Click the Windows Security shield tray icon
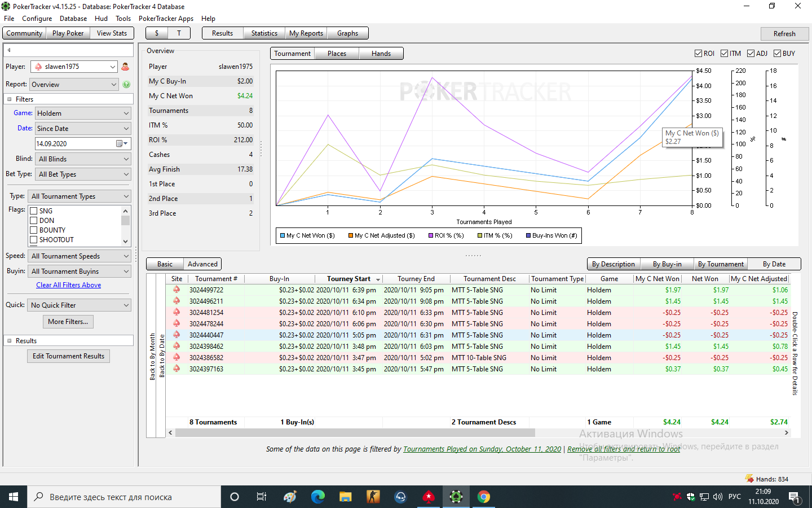The width and height of the screenshot is (812, 508). (691, 497)
